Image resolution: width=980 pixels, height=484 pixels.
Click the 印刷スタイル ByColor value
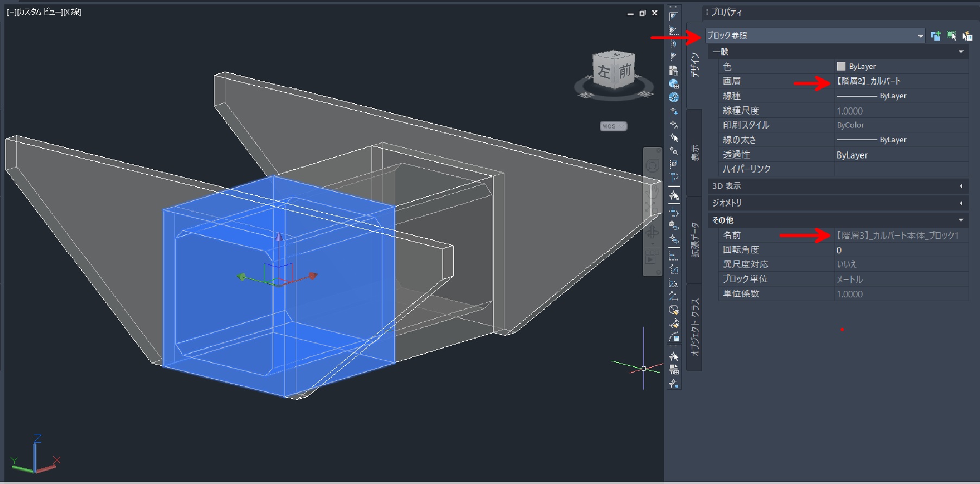coord(901,125)
